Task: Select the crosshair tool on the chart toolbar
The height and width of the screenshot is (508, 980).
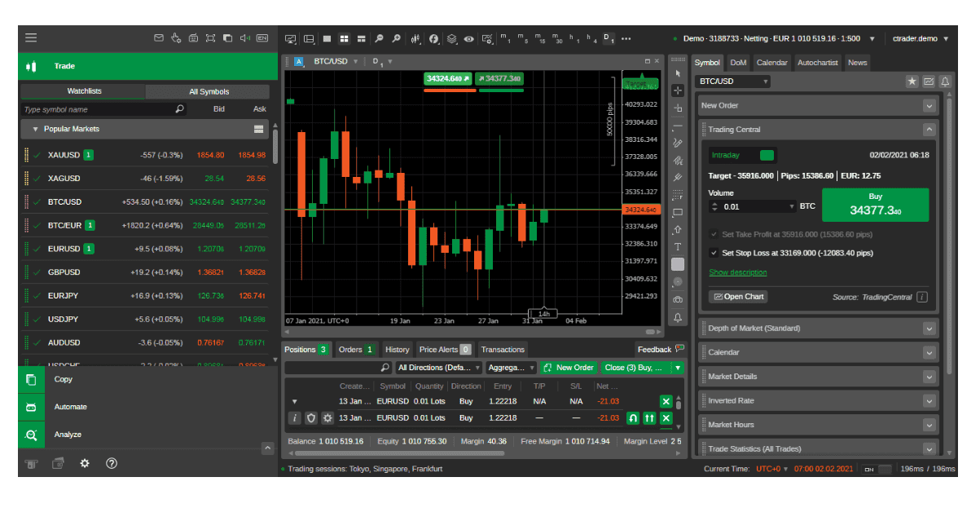Action: pyautogui.click(x=678, y=89)
